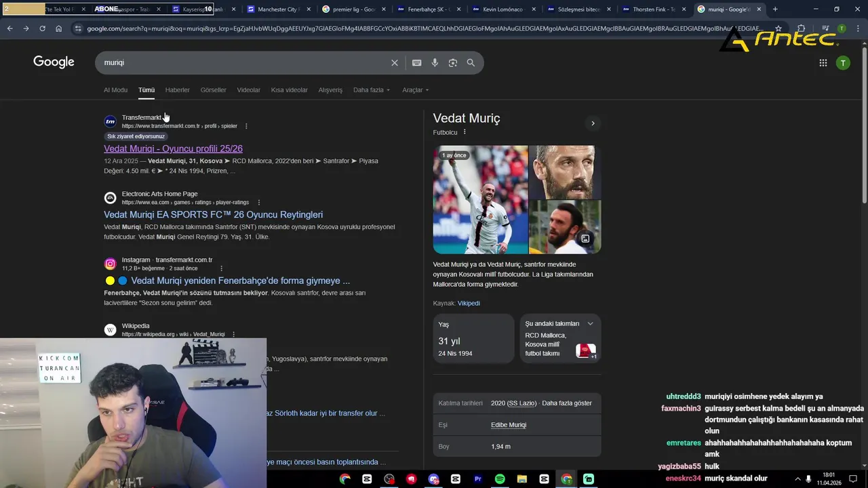868x488 pixels.
Task: Start voice search with the microphone icon
Action: [x=435, y=62]
